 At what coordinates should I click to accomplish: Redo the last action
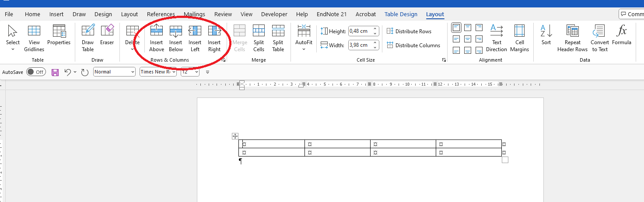[x=85, y=72]
